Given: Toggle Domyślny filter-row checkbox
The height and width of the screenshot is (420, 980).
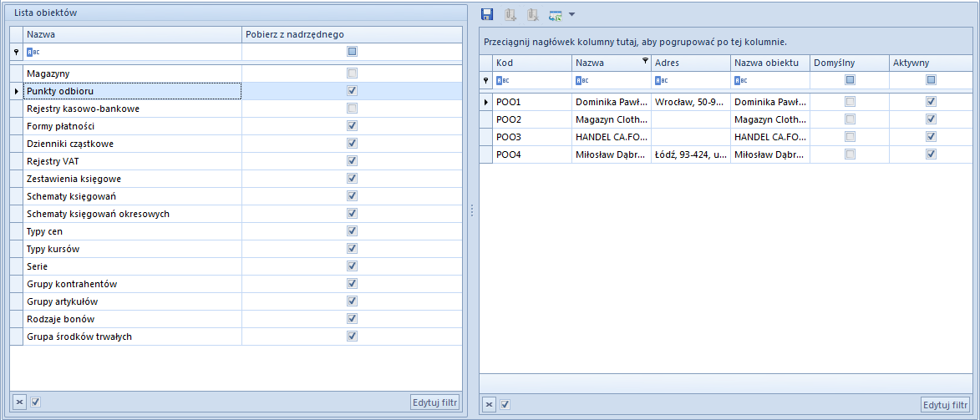Looking at the screenshot, I should (x=850, y=80).
